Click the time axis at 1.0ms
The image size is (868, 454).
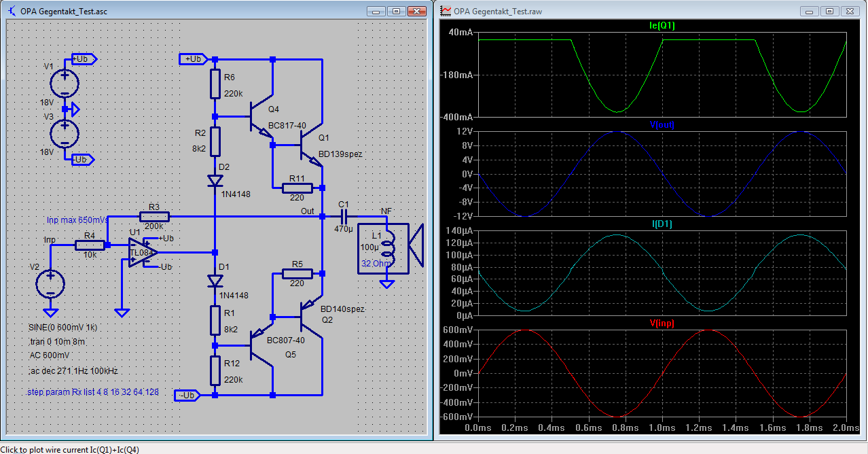(x=662, y=427)
